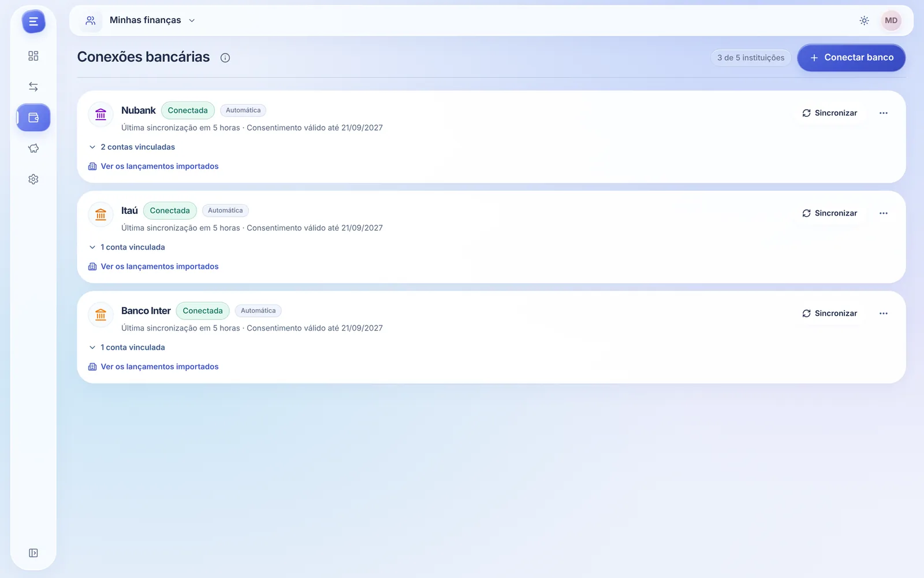Click the Itaú Automática tag
The image size is (924, 578).
pos(225,210)
